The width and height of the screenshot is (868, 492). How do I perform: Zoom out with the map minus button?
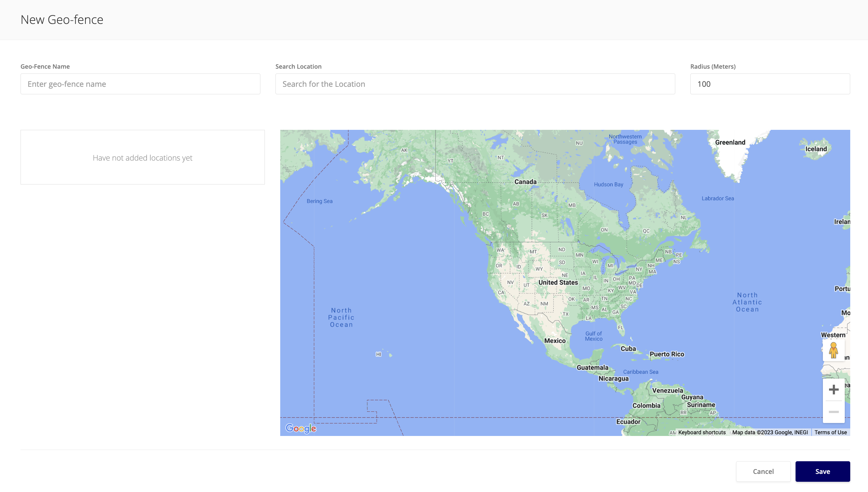(x=833, y=412)
